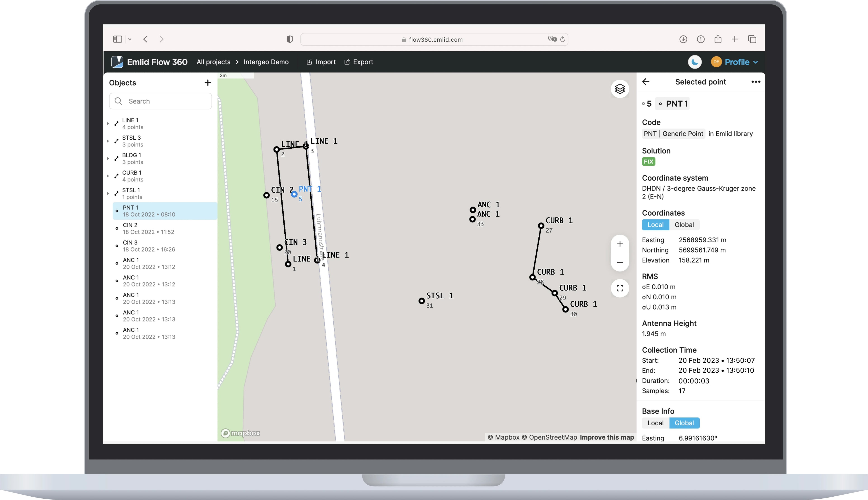Viewport: 868px width, 500px height.
Task: Go to All projects breadcrumb
Action: click(x=213, y=62)
